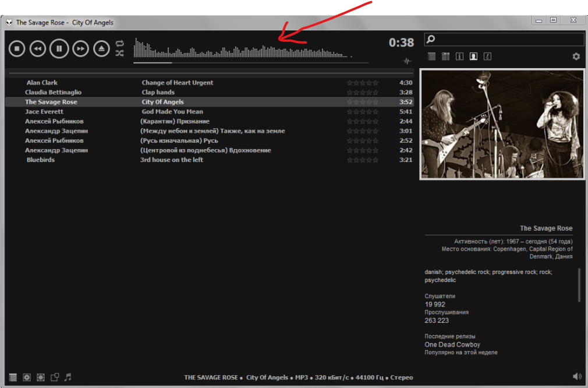Open the lyrics panel icon

coord(487,57)
